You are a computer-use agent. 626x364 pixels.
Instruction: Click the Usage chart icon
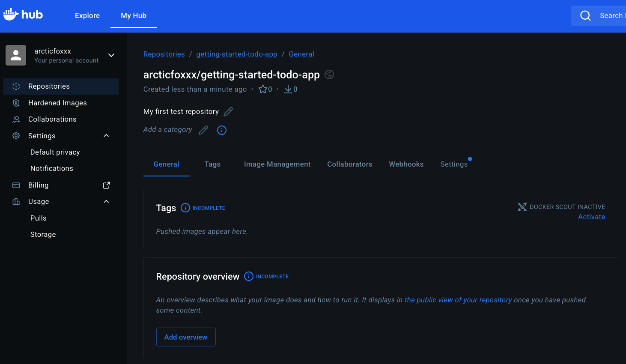(x=16, y=202)
